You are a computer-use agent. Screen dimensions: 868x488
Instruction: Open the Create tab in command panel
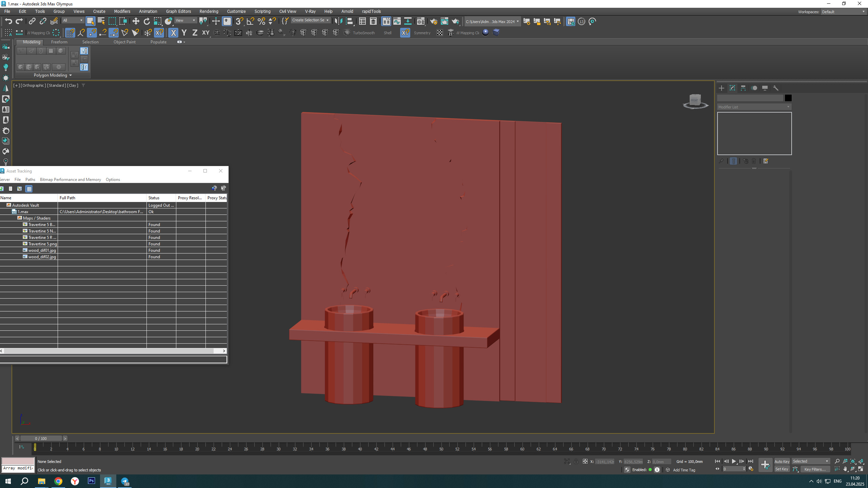pos(721,88)
